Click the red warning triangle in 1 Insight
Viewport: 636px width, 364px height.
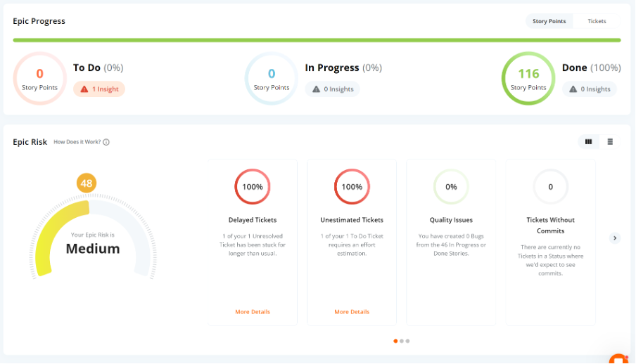(x=84, y=89)
